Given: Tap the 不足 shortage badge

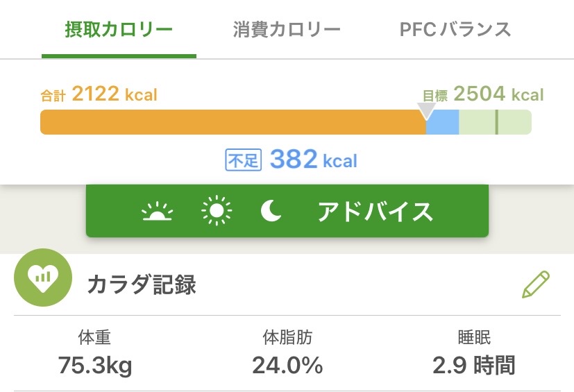Looking at the screenshot, I should 242,160.
